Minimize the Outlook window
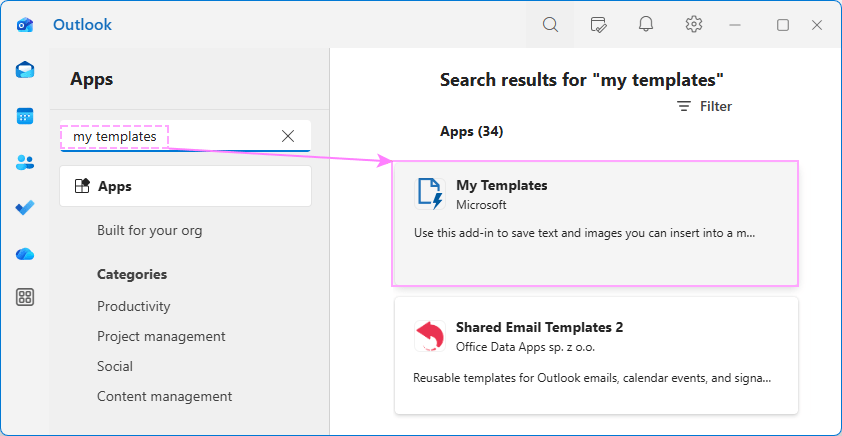Image resolution: width=842 pixels, height=436 pixels. tap(735, 25)
